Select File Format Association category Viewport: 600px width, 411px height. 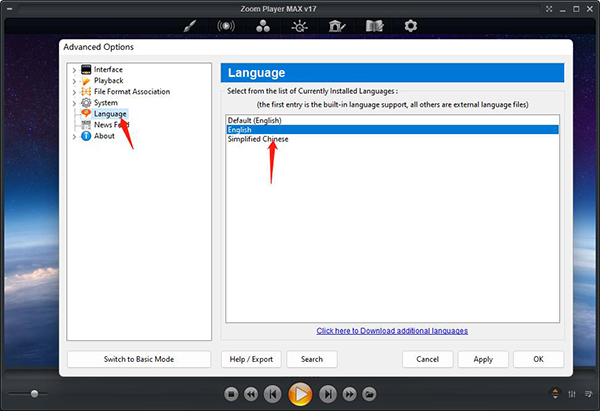[x=131, y=92]
